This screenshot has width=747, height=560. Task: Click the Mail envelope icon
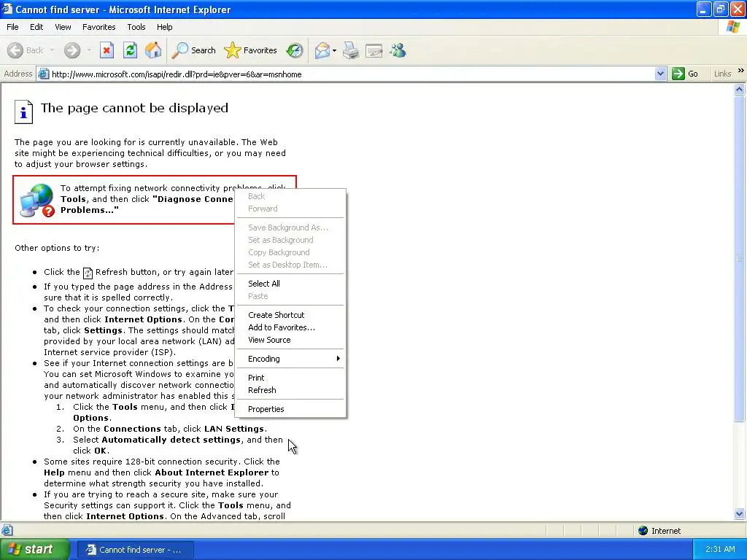click(x=322, y=50)
